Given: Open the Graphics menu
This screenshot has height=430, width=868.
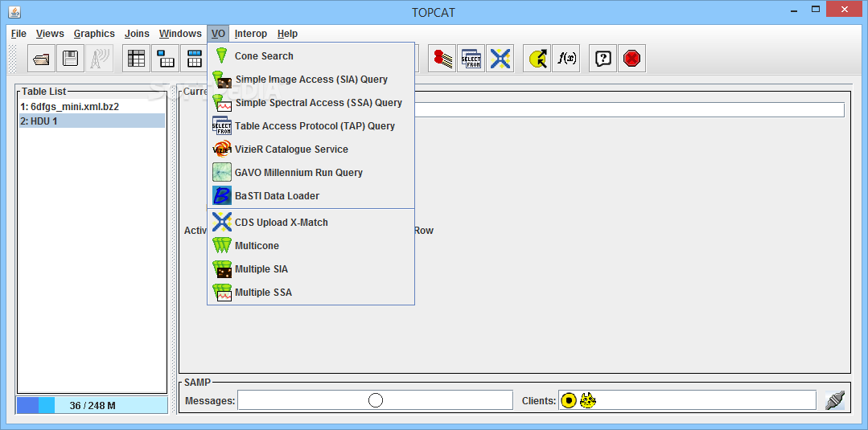Looking at the screenshot, I should point(94,34).
